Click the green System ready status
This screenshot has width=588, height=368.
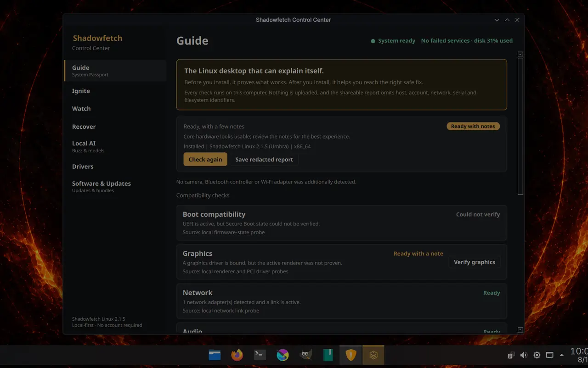(x=393, y=40)
